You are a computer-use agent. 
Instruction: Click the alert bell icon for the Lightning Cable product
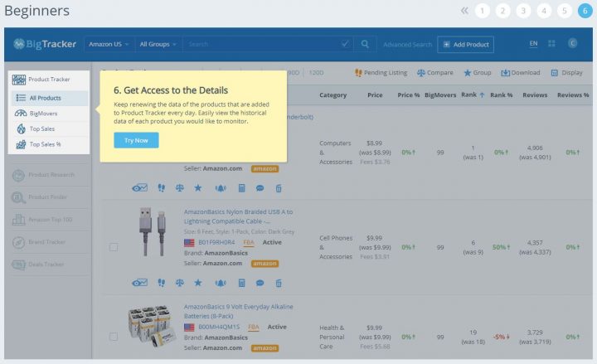click(x=221, y=283)
